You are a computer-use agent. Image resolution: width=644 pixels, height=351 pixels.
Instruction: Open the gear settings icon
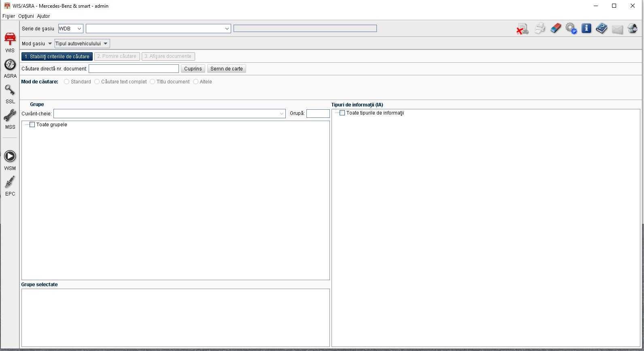pos(571,28)
